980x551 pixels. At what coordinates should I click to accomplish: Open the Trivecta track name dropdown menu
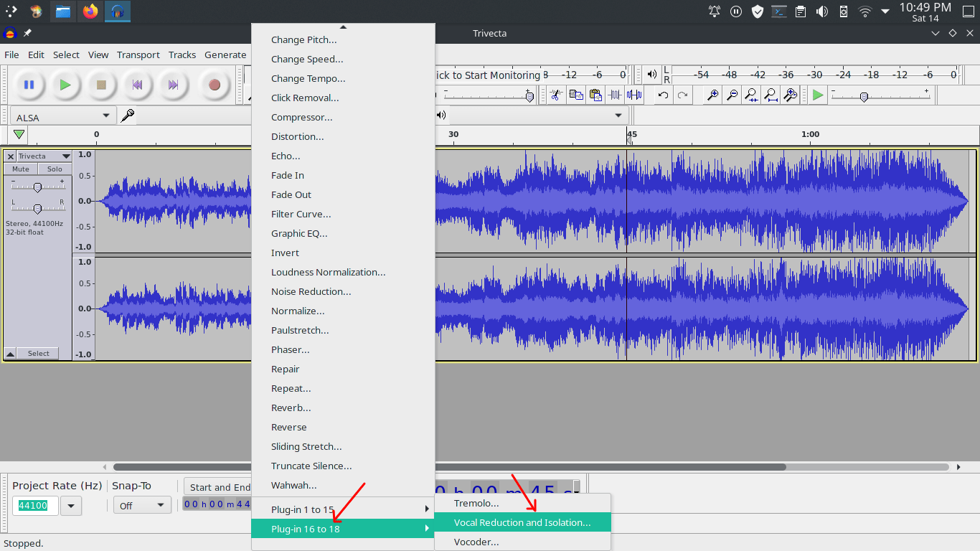[44, 156]
